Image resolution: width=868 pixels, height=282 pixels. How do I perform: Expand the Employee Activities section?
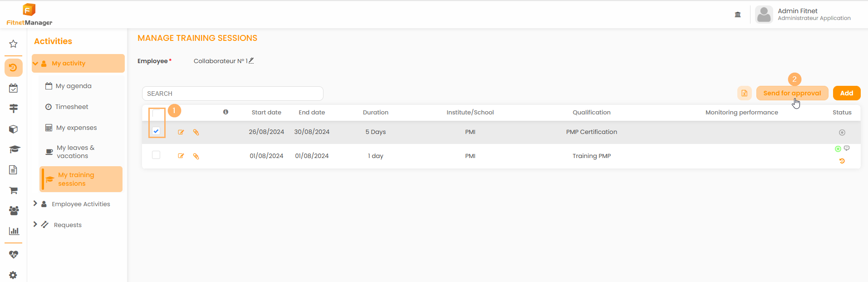pyautogui.click(x=35, y=204)
